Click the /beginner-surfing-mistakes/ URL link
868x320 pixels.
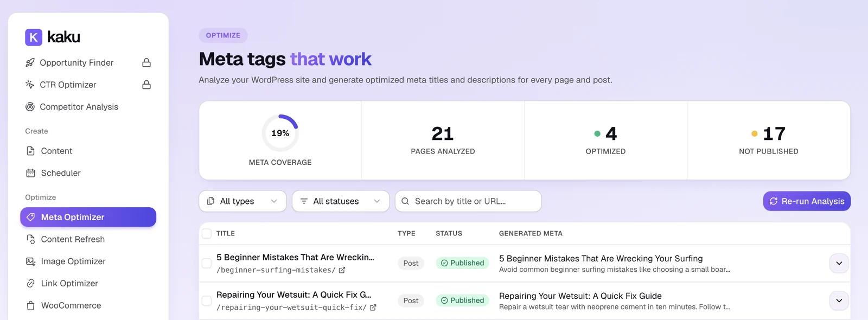[x=276, y=270]
